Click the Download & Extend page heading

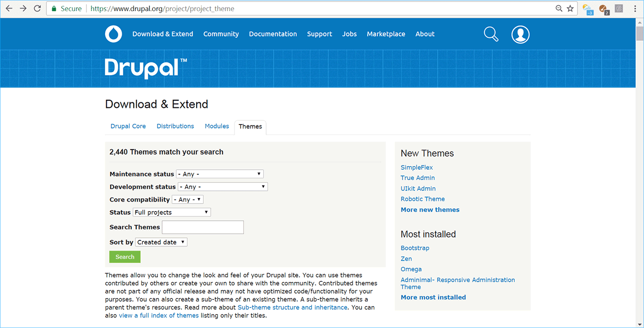[x=156, y=104]
